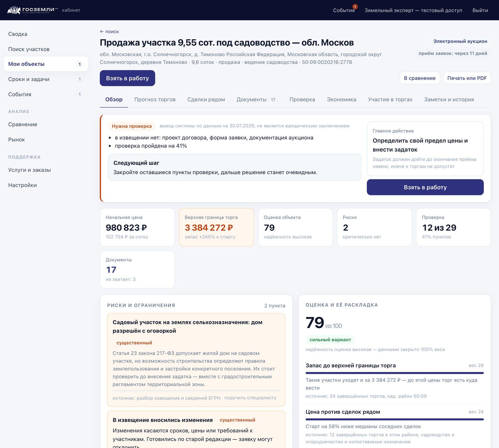Open Сроки и задачи in the sidebar
This screenshot has height=448, width=499.
(46, 79)
